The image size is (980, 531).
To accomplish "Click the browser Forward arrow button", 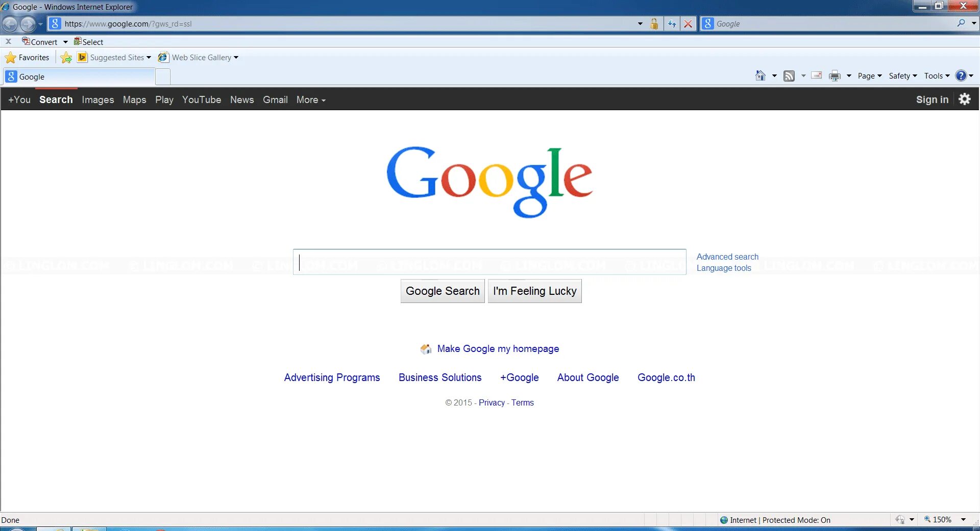I will click(28, 23).
